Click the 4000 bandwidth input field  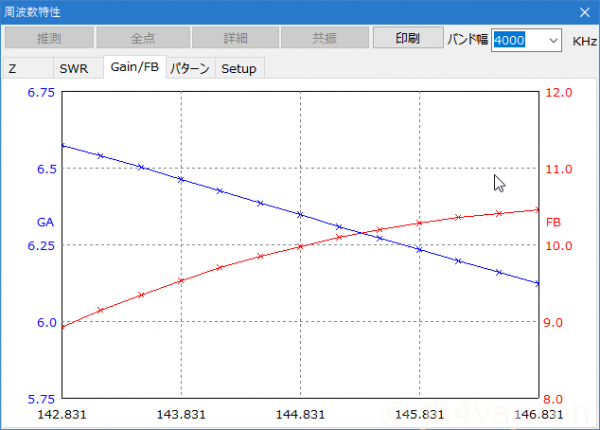pyautogui.click(x=518, y=39)
